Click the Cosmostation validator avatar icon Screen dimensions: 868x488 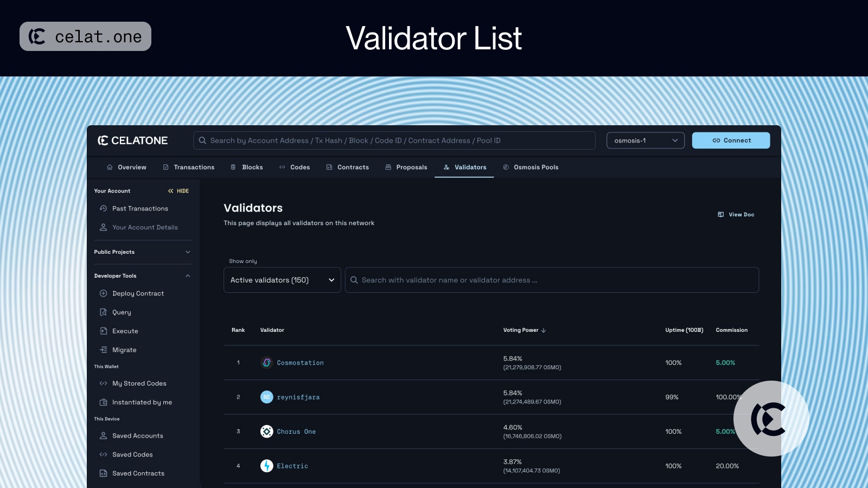[x=266, y=363]
